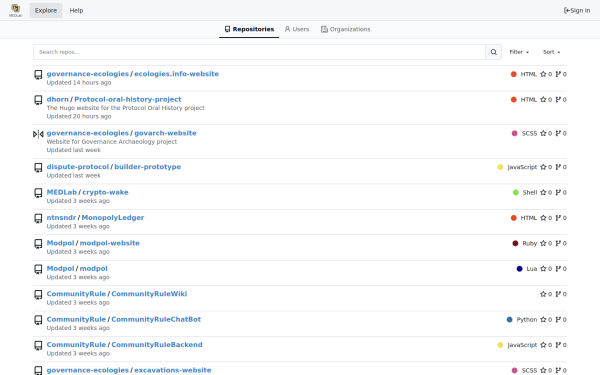This screenshot has height=375, width=600.
Task: Click the repository icon beside Modpol / modpol
Action: (x=38, y=269)
